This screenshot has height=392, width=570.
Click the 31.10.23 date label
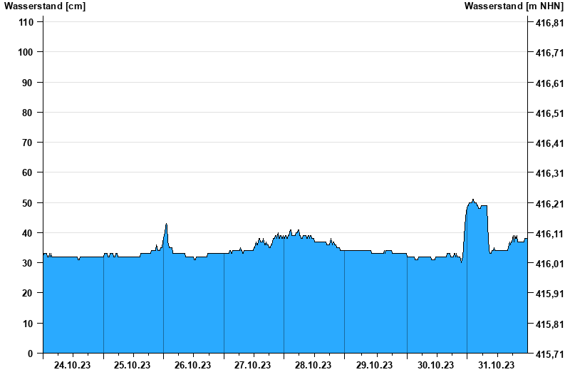(x=496, y=365)
